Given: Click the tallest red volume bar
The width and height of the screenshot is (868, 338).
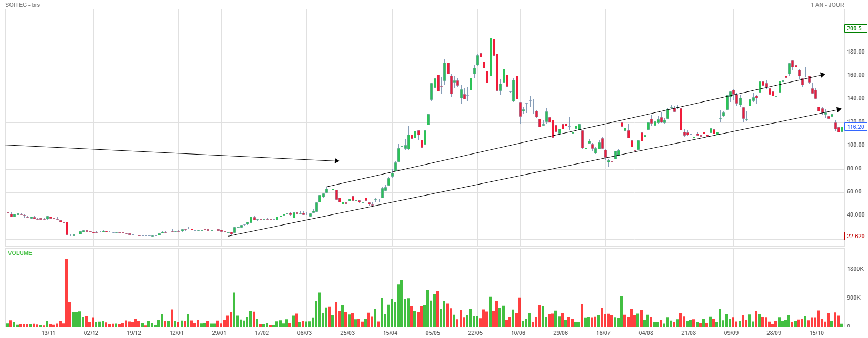Looking at the screenshot, I should (x=66, y=293).
